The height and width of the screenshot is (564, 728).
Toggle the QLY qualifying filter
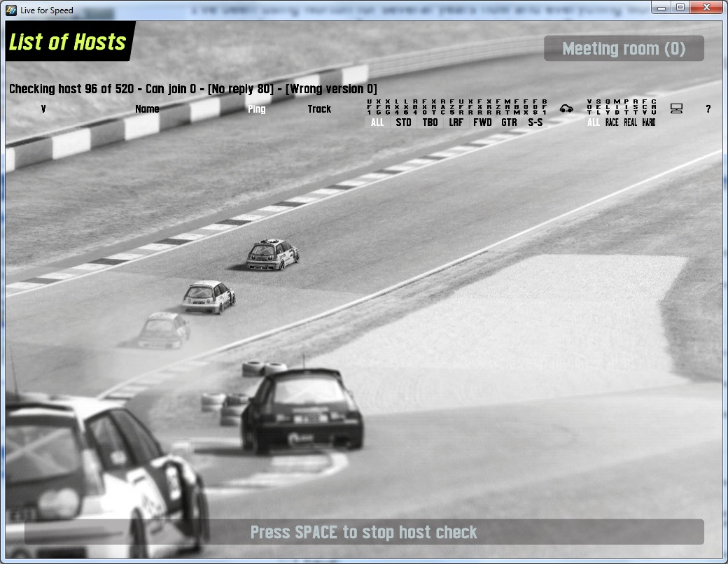pos(608,107)
